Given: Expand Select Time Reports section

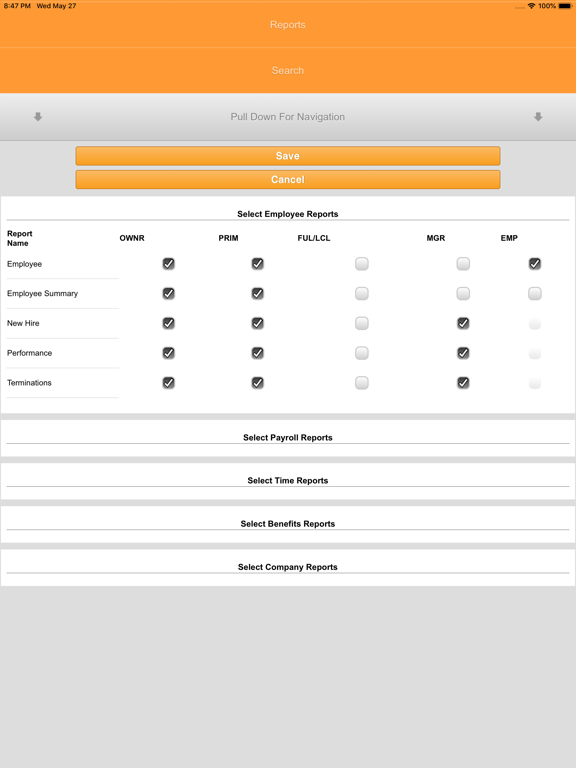Looking at the screenshot, I should (288, 481).
